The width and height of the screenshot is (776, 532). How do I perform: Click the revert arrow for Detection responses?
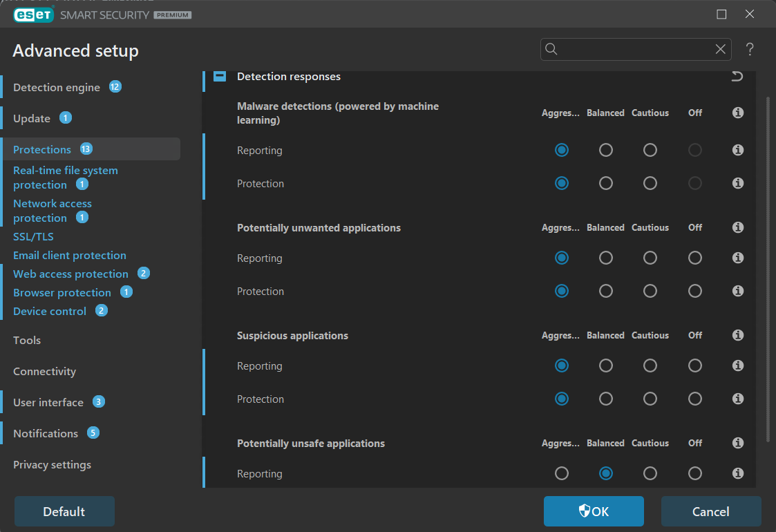click(x=737, y=76)
